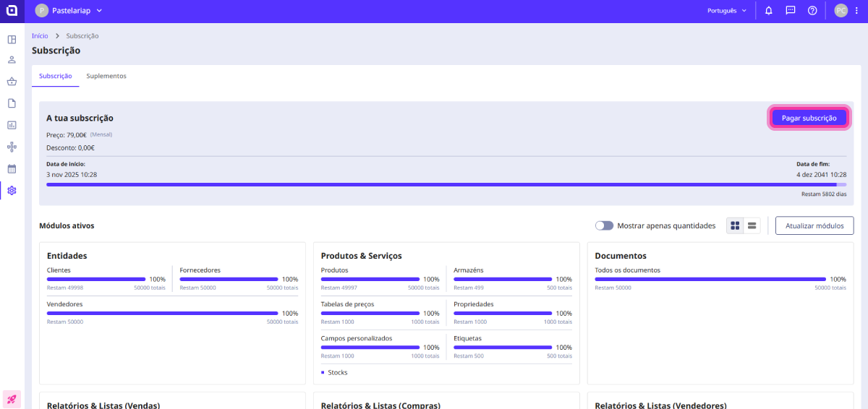Screen dimensions: 868x409
Task: Expand the Pastelariap company dropdown
Action: 69,11
